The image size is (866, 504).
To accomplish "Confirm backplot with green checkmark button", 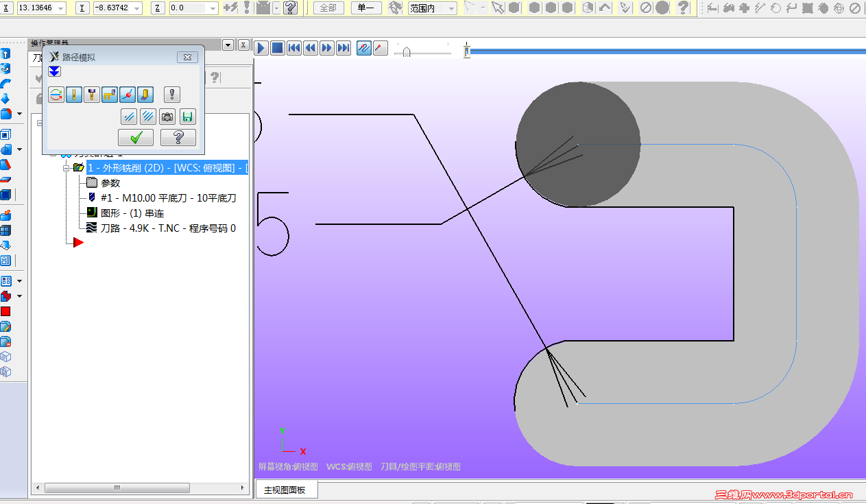I will pos(136,137).
